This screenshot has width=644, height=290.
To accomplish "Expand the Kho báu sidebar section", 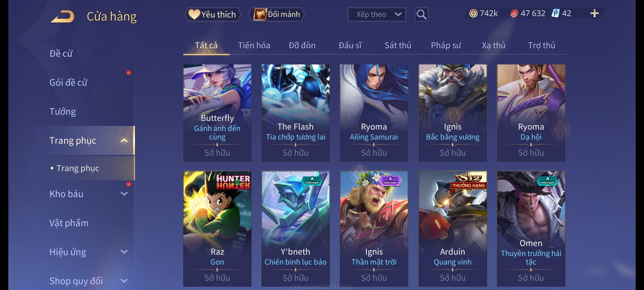I will coord(124,194).
